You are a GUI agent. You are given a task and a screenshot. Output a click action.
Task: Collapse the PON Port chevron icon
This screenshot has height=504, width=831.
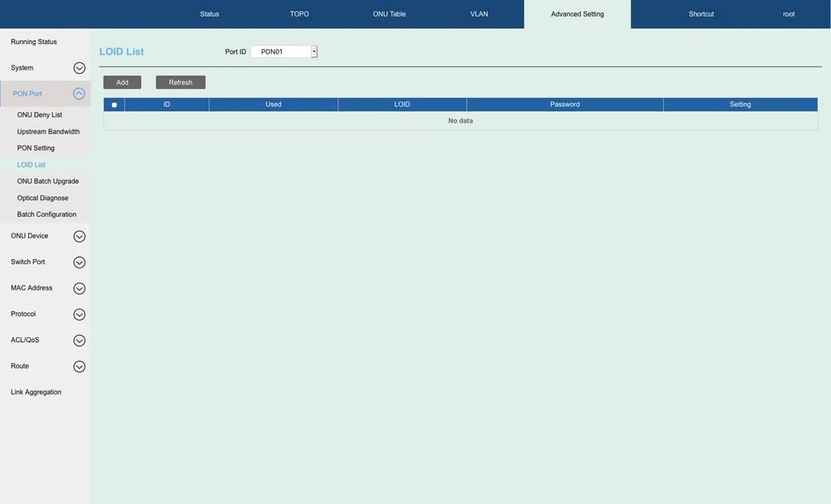79,94
